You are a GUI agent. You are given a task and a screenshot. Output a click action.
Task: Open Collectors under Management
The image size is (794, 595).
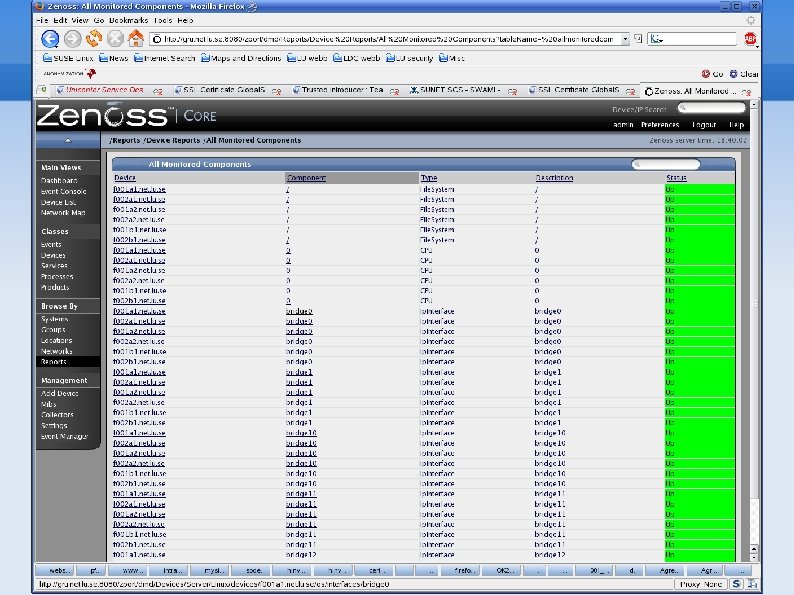point(57,414)
